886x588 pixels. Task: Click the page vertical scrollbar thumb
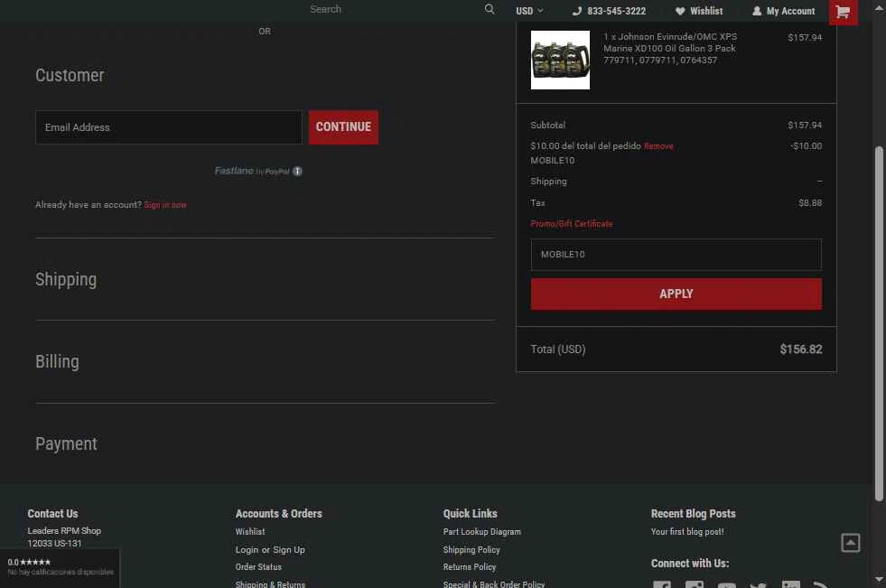pyautogui.click(x=879, y=323)
